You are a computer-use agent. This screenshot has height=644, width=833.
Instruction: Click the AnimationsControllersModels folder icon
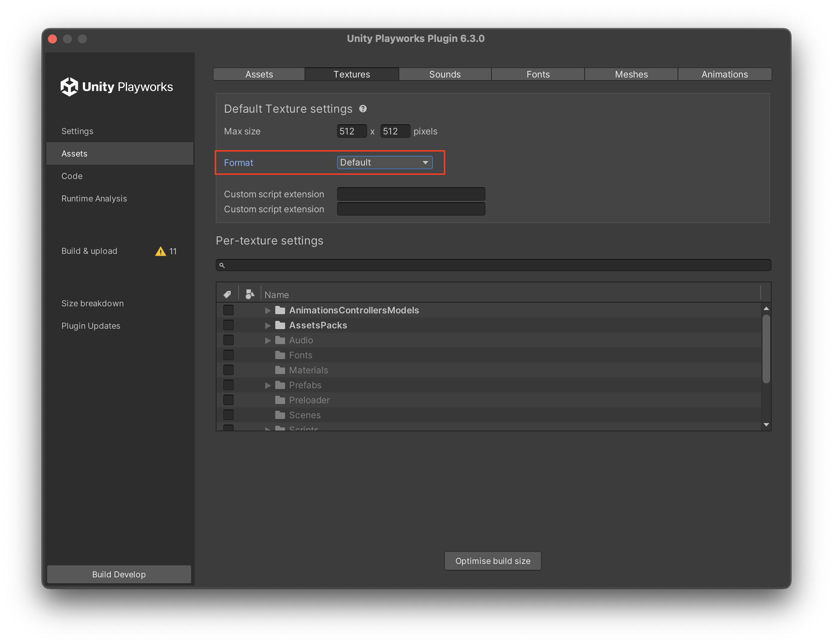tap(280, 310)
